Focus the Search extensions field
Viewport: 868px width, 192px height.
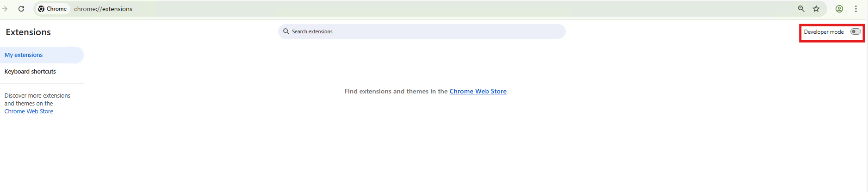[x=421, y=31]
